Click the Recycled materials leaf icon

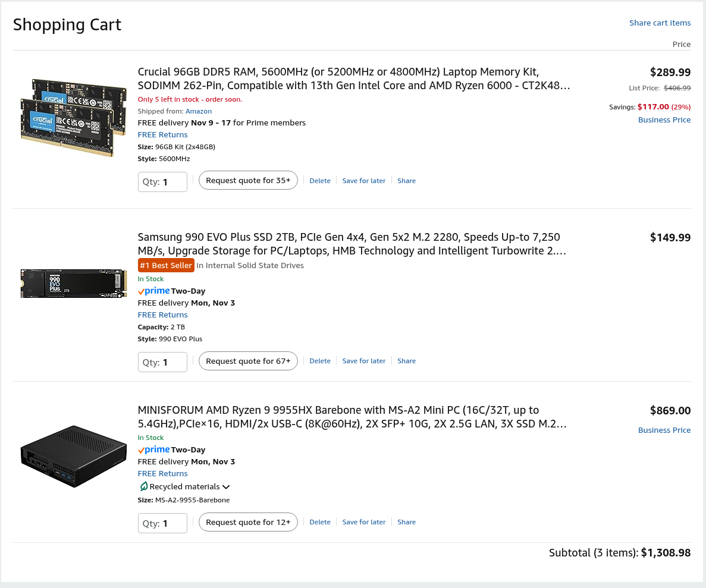[x=143, y=486]
